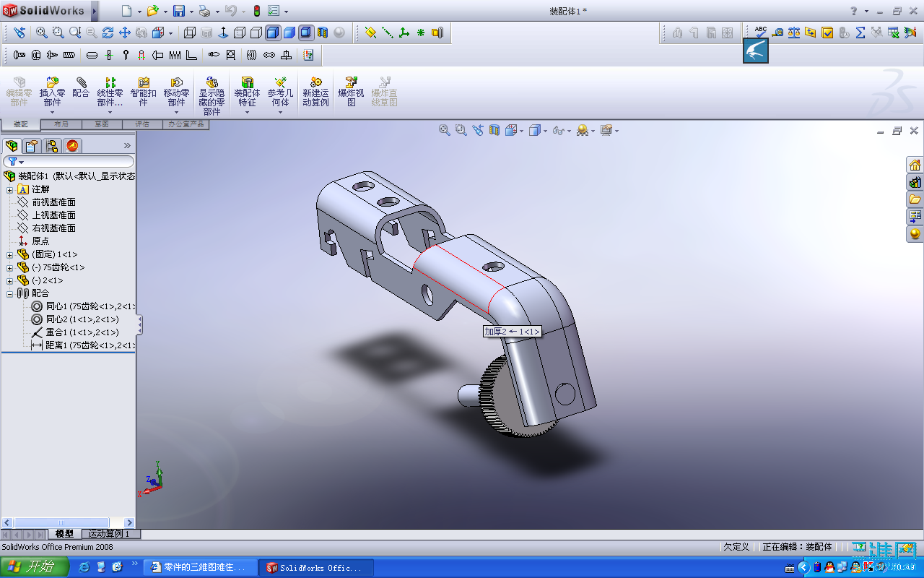Toggle Shaded display mode
This screenshot has width=924, height=578.
click(x=289, y=33)
